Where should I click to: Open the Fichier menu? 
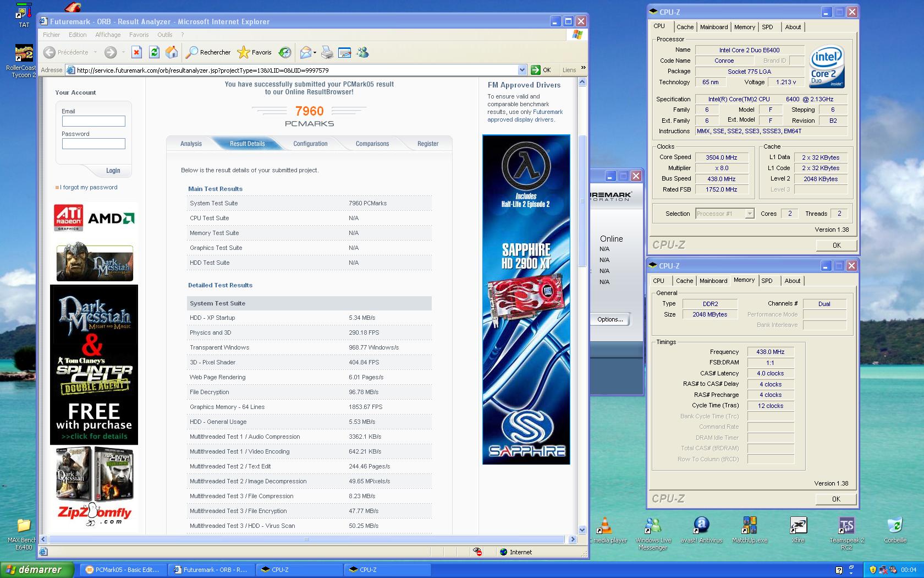pos(52,35)
